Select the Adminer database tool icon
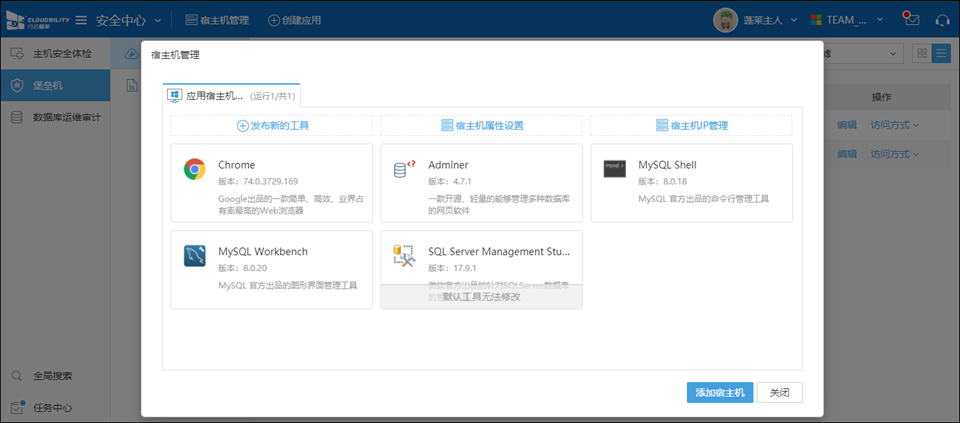The image size is (960, 423). click(404, 169)
